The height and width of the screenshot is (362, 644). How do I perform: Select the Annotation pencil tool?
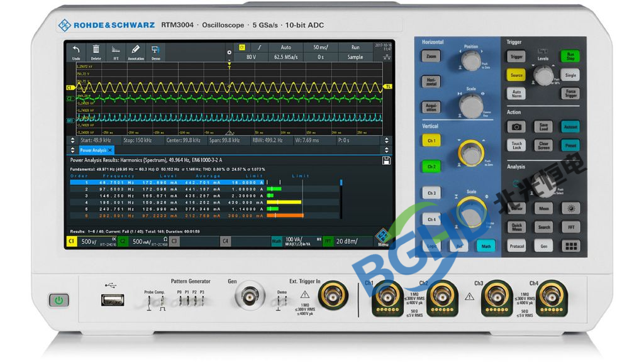click(x=136, y=52)
